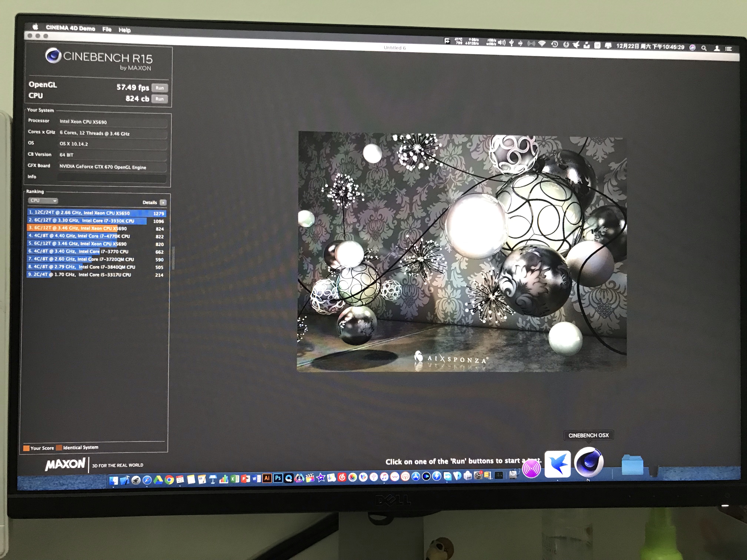Click the OS field showing OS X 10.14.2
747x560 pixels.
(x=113, y=144)
